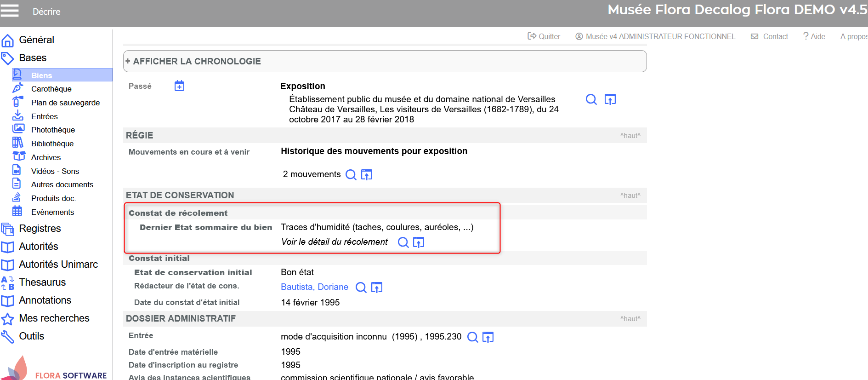The height and width of the screenshot is (380, 868).
Task: Expand the Registres menu section
Action: click(x=40, y=229)
